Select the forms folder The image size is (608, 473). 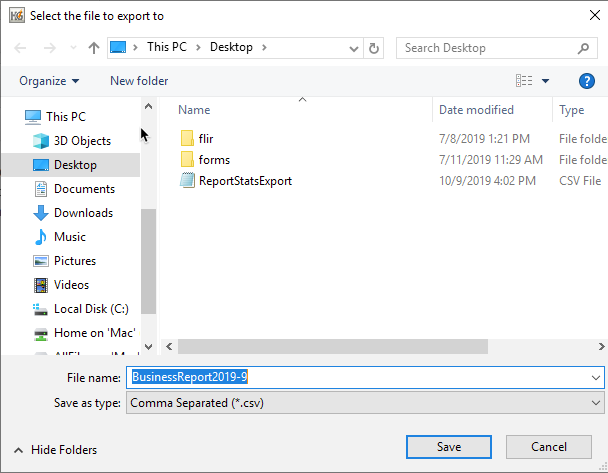[x=214, y=160]
